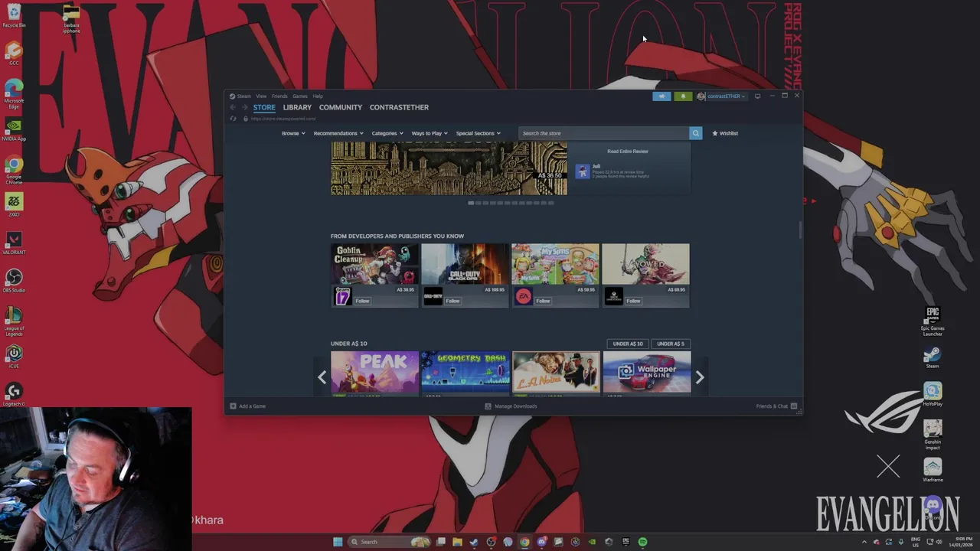Open the Help menu
This screenshot has height=551, width=980.
click(318, 96)
